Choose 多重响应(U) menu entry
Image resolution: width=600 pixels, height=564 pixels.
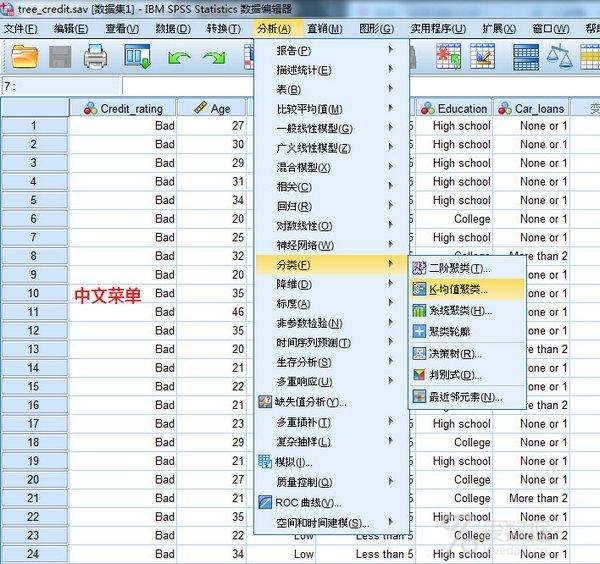click(x=330, y=381)
